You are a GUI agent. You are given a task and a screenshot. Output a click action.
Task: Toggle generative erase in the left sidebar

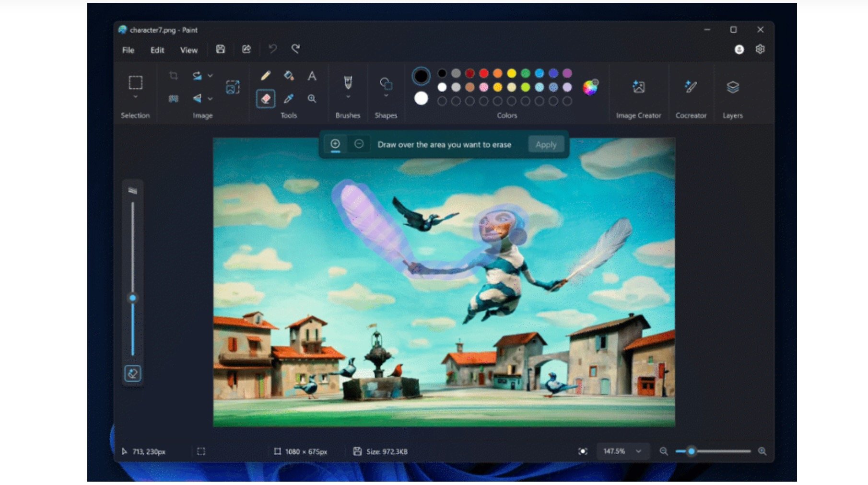[x=132, y=373]
